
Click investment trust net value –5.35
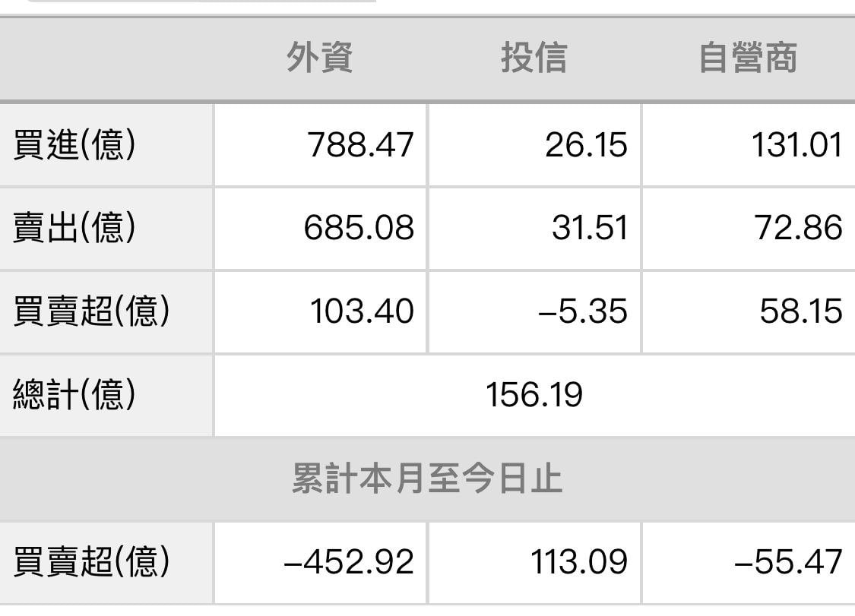(582, 311)
